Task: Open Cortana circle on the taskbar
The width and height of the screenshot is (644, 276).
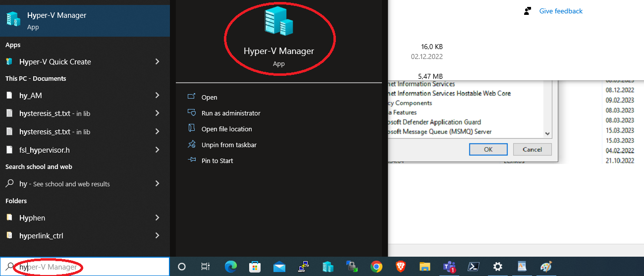Action: (182, 267)
